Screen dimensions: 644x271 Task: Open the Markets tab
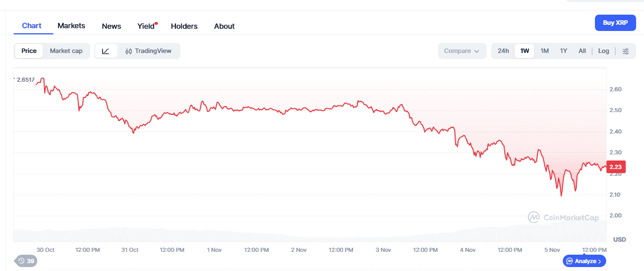click(x=71, y=26)
